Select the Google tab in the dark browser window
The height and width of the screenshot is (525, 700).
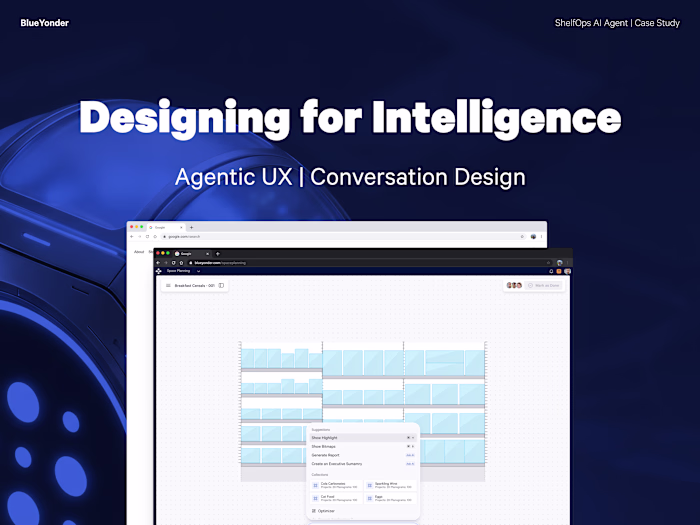192,254
